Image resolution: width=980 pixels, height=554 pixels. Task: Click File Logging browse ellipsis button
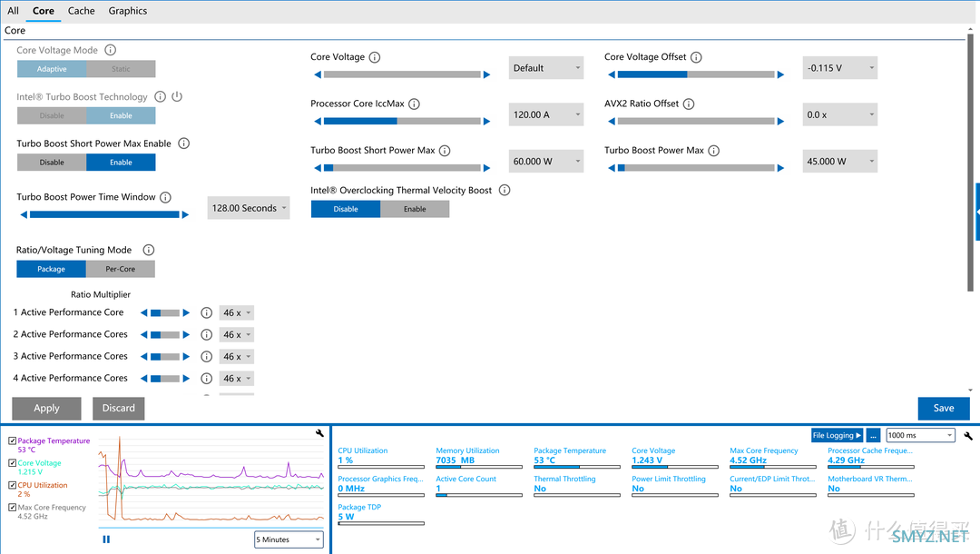tap(874, 435)
